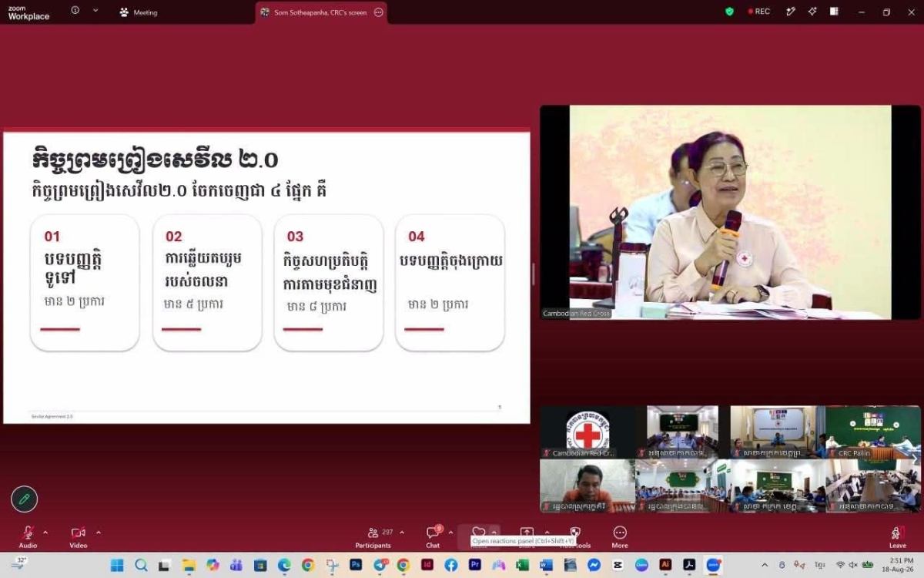Open the Chat panel
The image size is (924, 578).
pos(433,536)
